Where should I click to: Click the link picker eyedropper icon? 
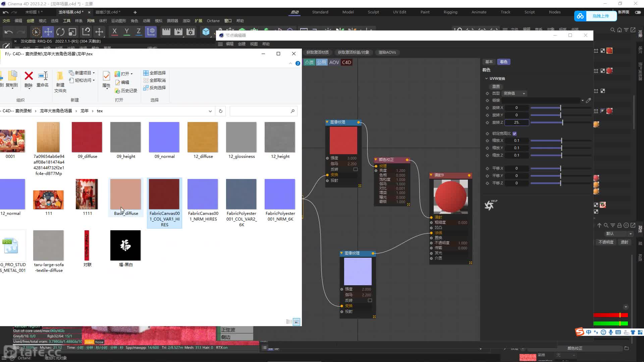pyautogui.click(x=588, y=100)
